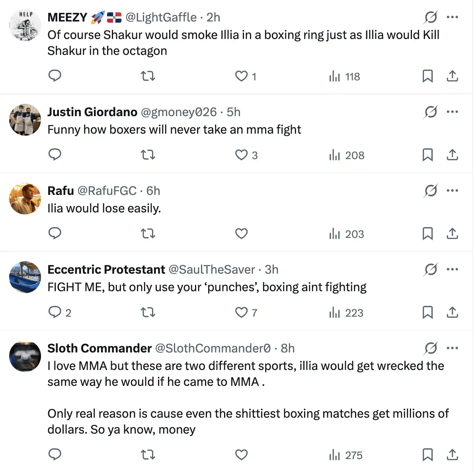Click Justin Giordano's profile avatar
The height and width of the screenshot is (471, 476).
[x=25, y=120]
